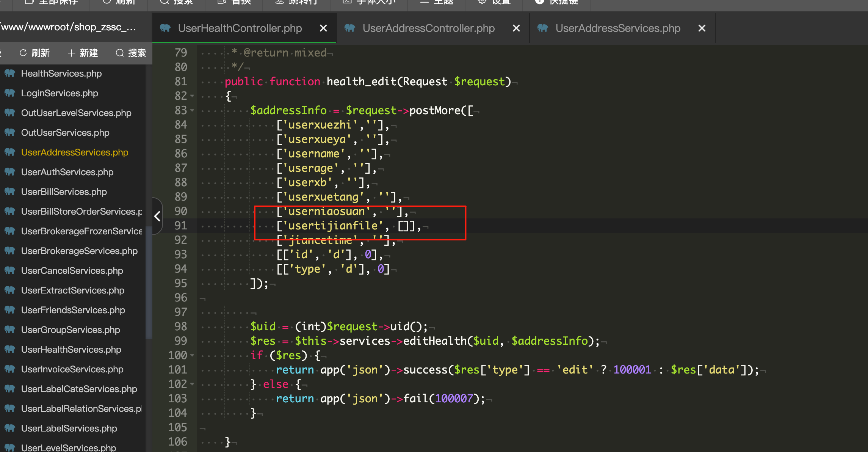
Task: Click line number 91 in the gutter
Action: click(x=181, y=226)
